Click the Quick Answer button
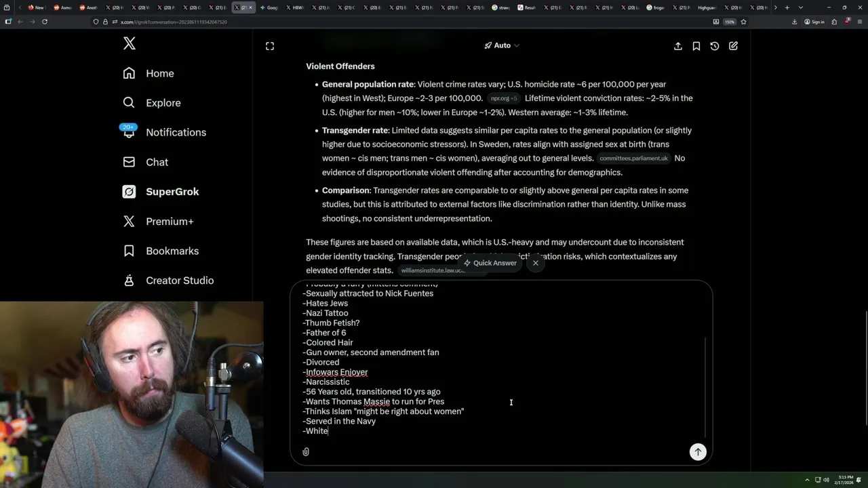The width and height of the screenshot is (868, 488). (490, 263)
